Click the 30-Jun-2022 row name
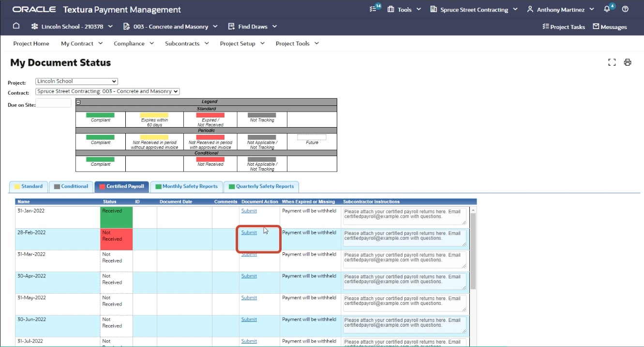The image size is (644, 347). click(31, 319)
